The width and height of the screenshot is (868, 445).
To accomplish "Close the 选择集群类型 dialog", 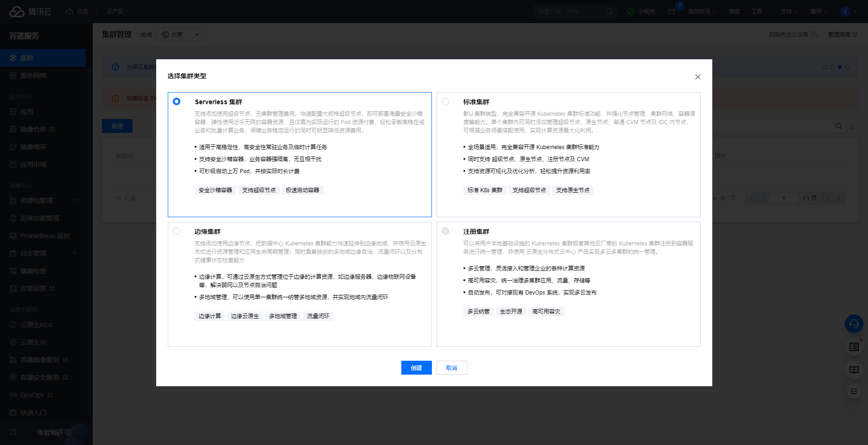I will tap(698, 77).
